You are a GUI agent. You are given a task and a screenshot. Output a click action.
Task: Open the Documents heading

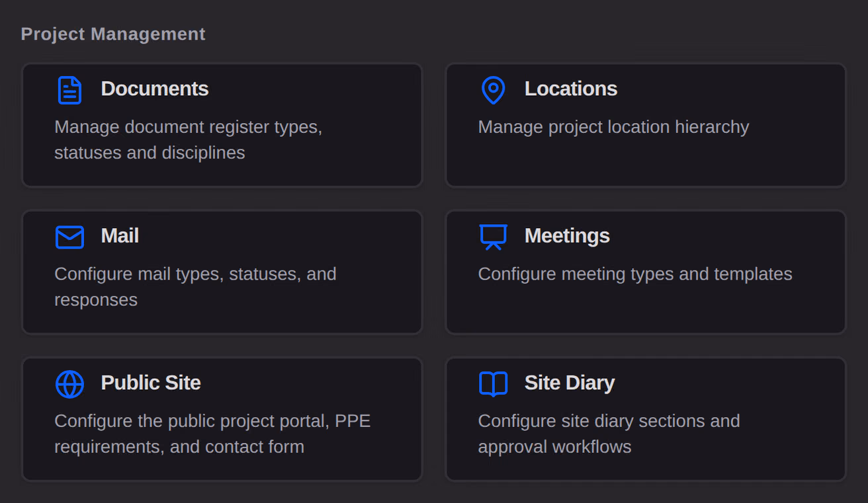coord(155,89)
